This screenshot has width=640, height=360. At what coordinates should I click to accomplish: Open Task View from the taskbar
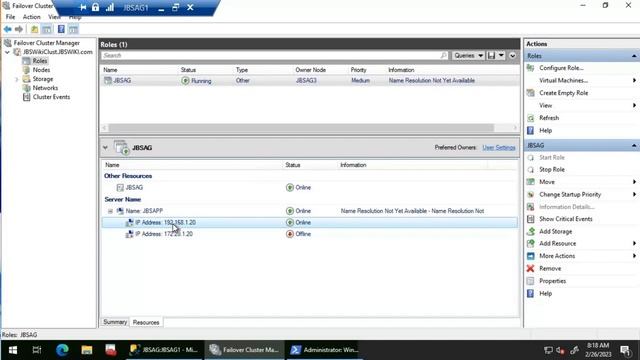(37, 350)
